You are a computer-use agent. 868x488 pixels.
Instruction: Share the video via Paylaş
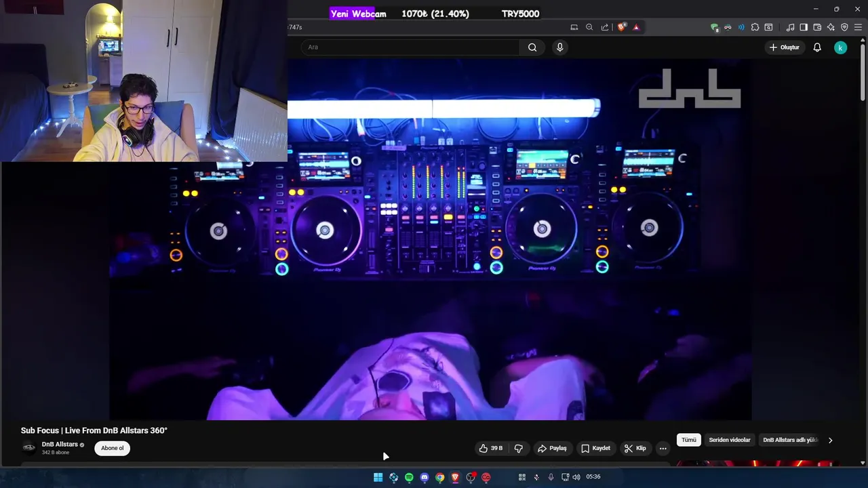pyautogui.click(x=552, y=448)
